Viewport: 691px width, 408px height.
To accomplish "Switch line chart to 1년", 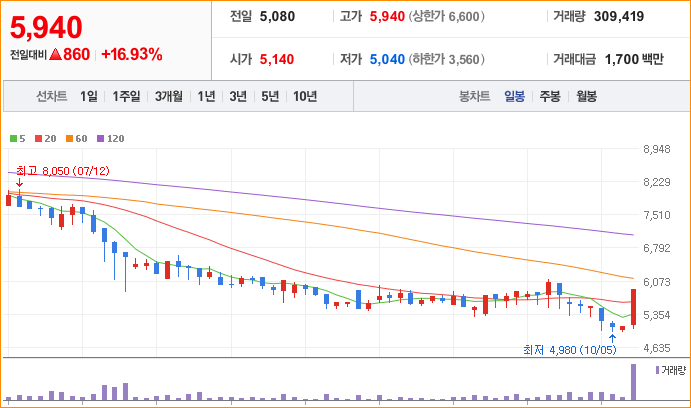I will coord(206,96).
